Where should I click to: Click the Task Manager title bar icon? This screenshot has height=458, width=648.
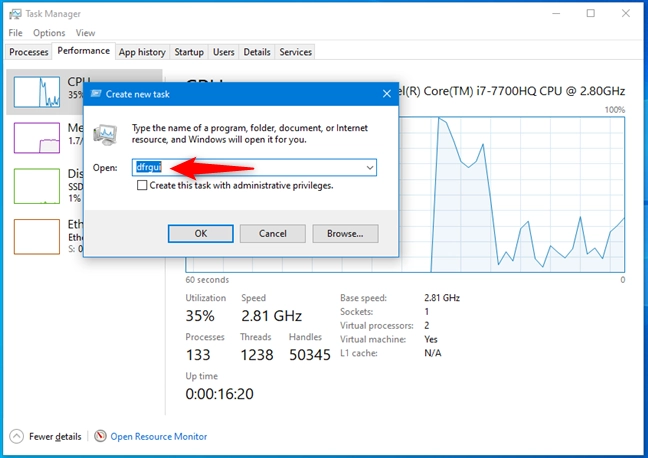15,14
